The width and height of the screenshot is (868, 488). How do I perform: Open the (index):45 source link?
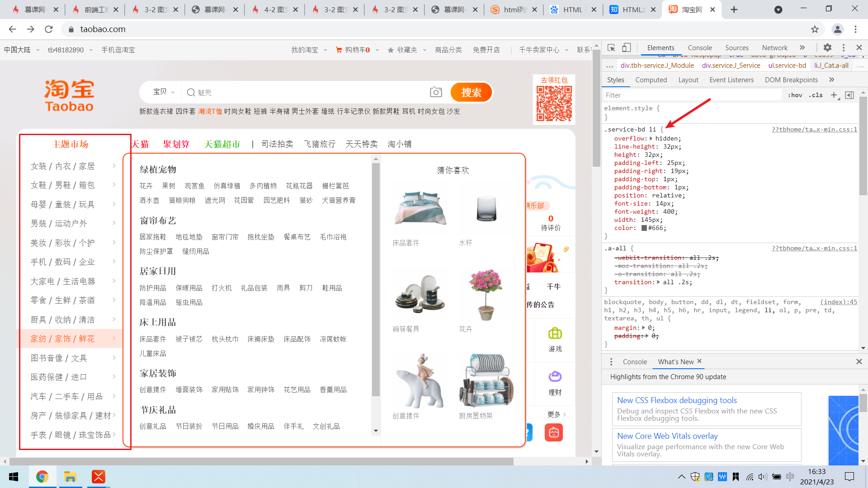(839, 302)
